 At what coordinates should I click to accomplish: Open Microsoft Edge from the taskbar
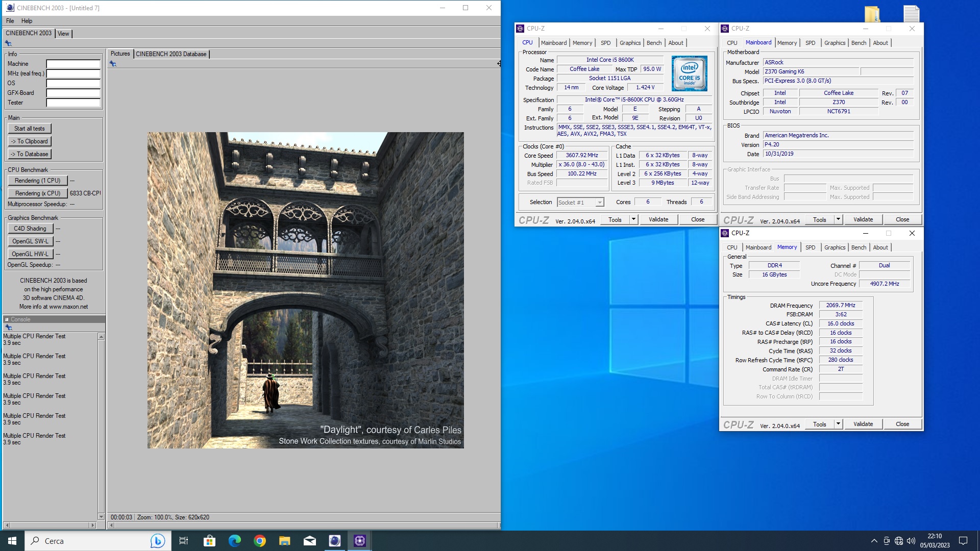point(234,541)
